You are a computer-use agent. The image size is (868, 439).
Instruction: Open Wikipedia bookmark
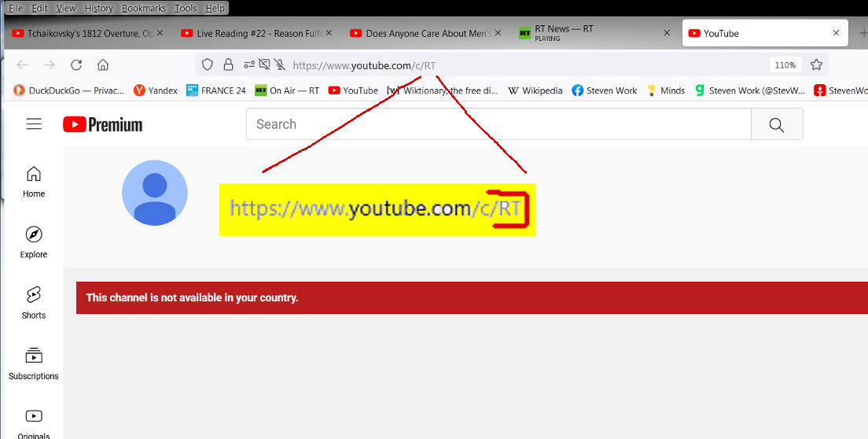[x=535, y=90]
